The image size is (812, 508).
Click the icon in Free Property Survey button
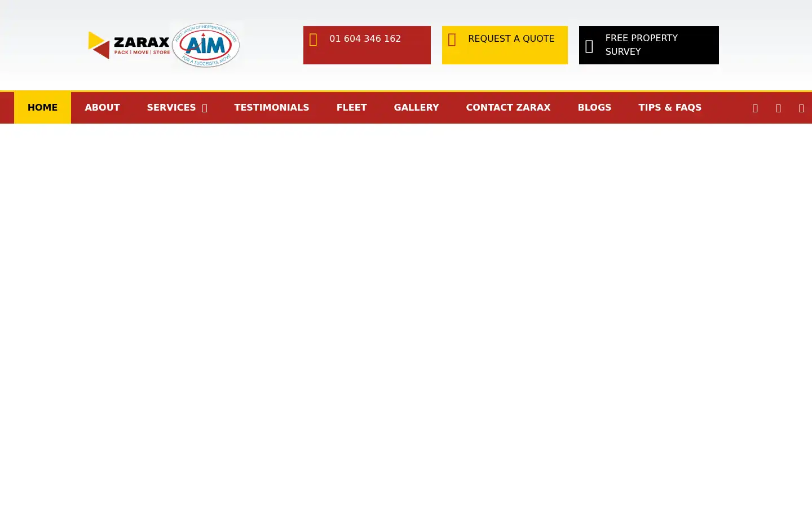589,46
